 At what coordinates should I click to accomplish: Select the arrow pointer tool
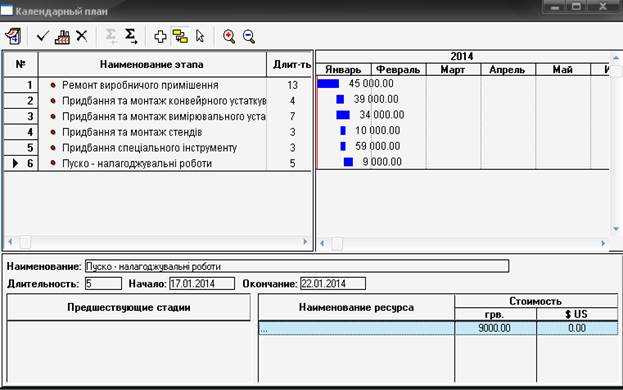[x=200, y=36]
